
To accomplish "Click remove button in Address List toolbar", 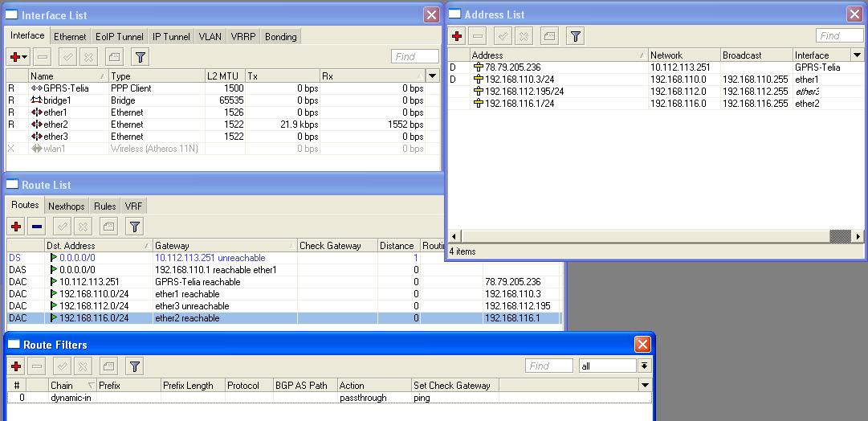I will (478, 36).
